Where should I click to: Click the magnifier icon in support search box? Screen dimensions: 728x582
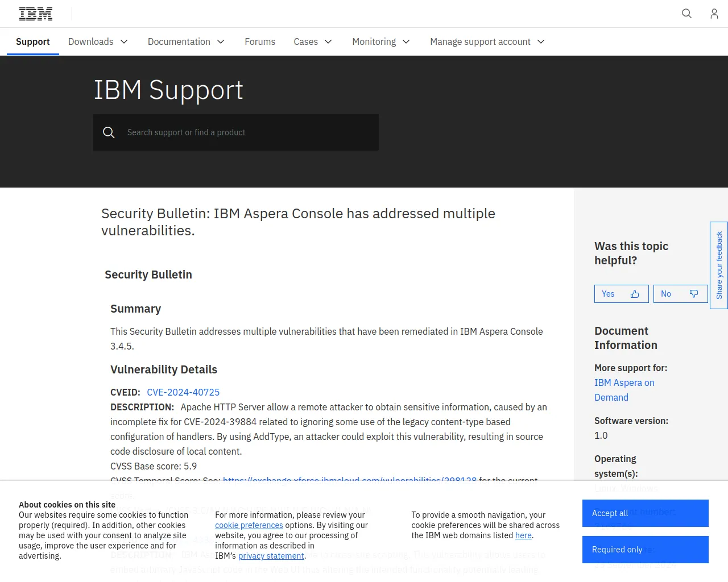pyautogui.click(x=109, y=132)
